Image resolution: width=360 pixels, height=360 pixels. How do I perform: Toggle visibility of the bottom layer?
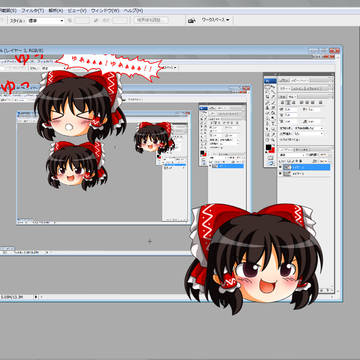(x=280, y=173)
